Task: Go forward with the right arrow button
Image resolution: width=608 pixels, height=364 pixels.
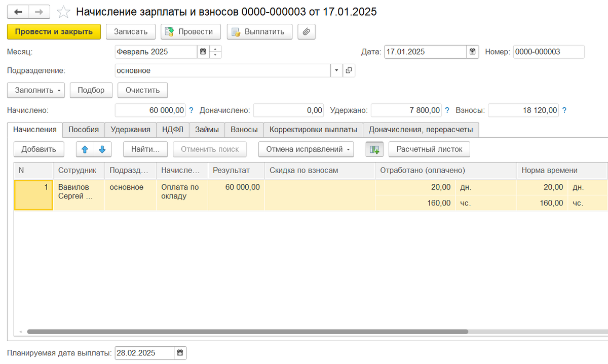Action: coord(40,12)
